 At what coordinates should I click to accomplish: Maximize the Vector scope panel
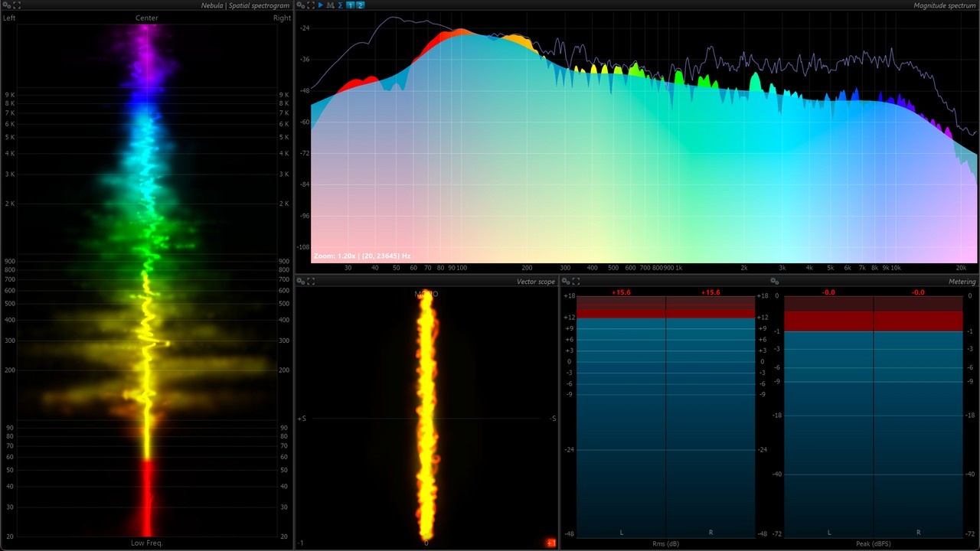[x=311, y=282]
